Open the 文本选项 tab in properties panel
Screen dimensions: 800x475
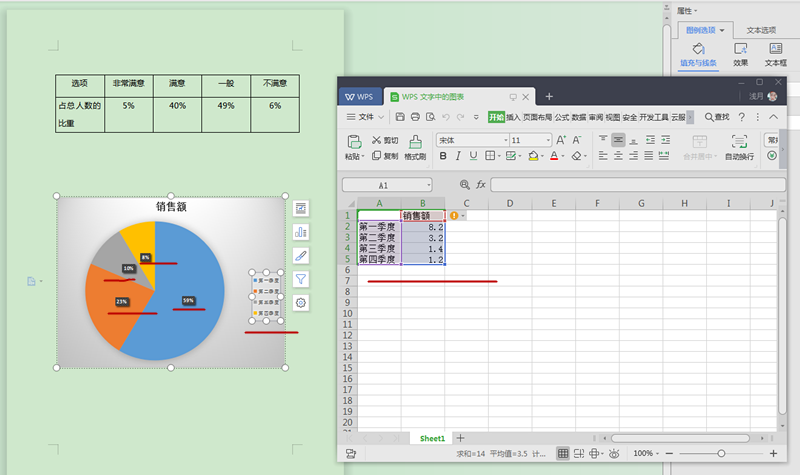(762, 31)
